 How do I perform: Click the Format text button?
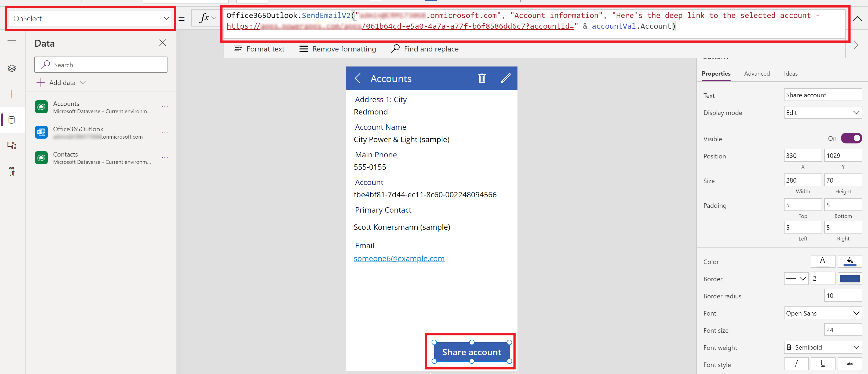coord(259,49)
